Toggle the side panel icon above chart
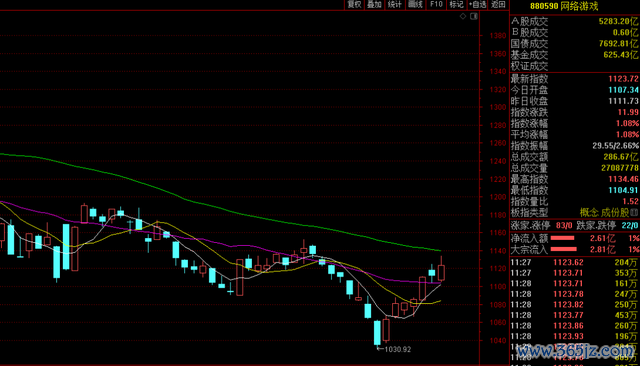Viewport: 640px width, 366px height. [x=474, y=16]
